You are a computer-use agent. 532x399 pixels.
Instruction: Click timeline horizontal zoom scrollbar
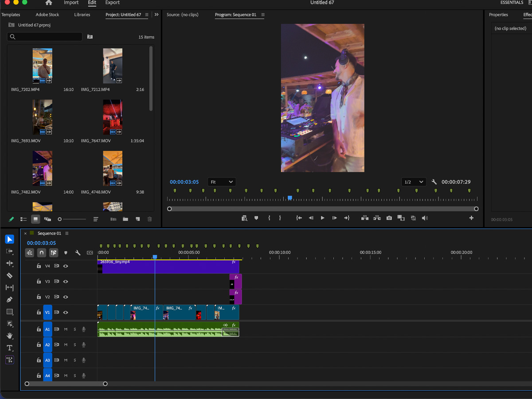tap(66, 384)
